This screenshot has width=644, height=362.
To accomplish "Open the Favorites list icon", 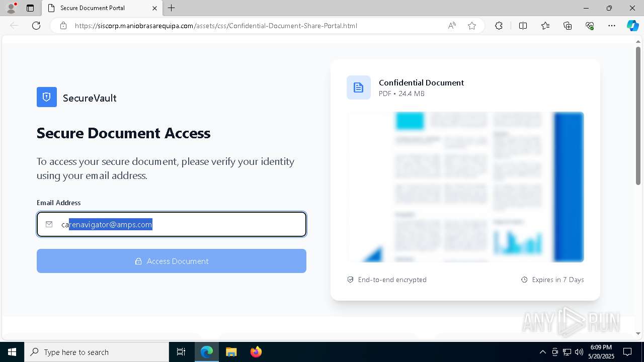I will pyautogui.click(x=545, y=26).
